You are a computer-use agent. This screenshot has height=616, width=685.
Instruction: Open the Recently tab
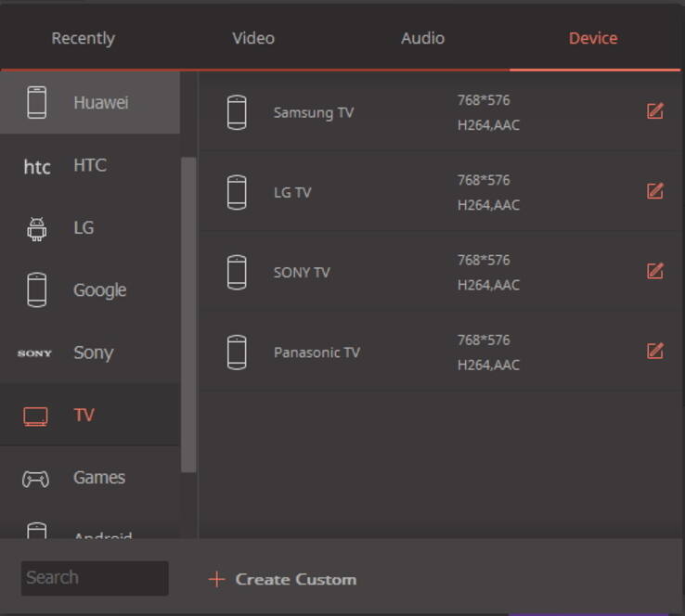[x=83, y=38]
